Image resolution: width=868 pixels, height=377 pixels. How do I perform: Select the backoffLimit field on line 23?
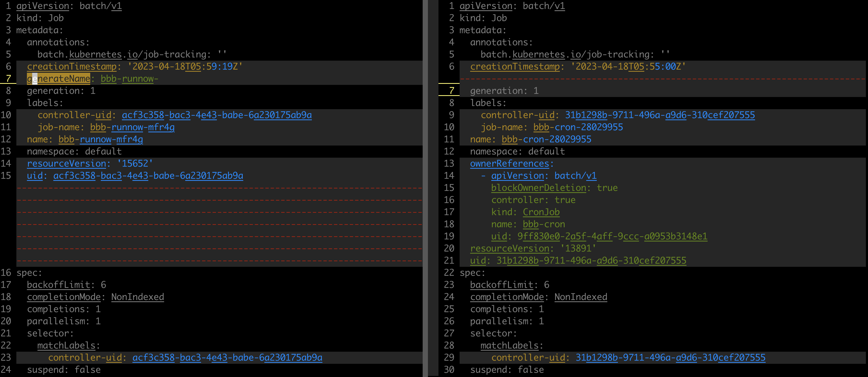coord(501,284)
